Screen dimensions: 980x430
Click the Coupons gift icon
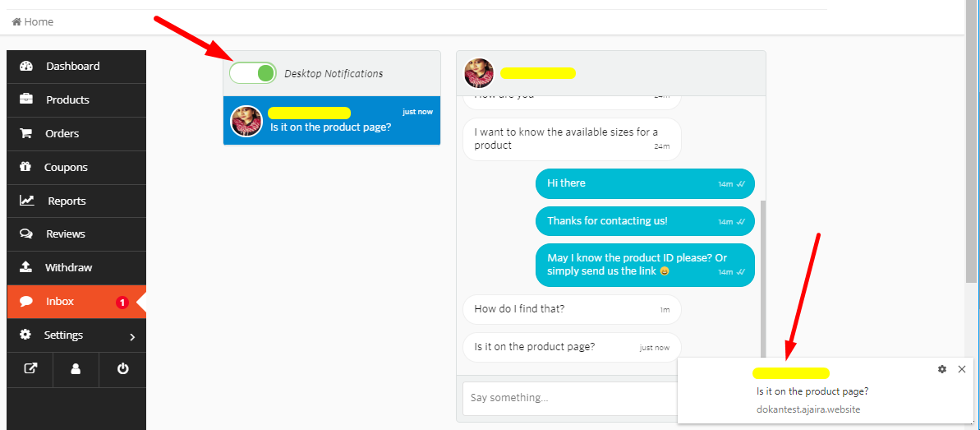[26, 168]
